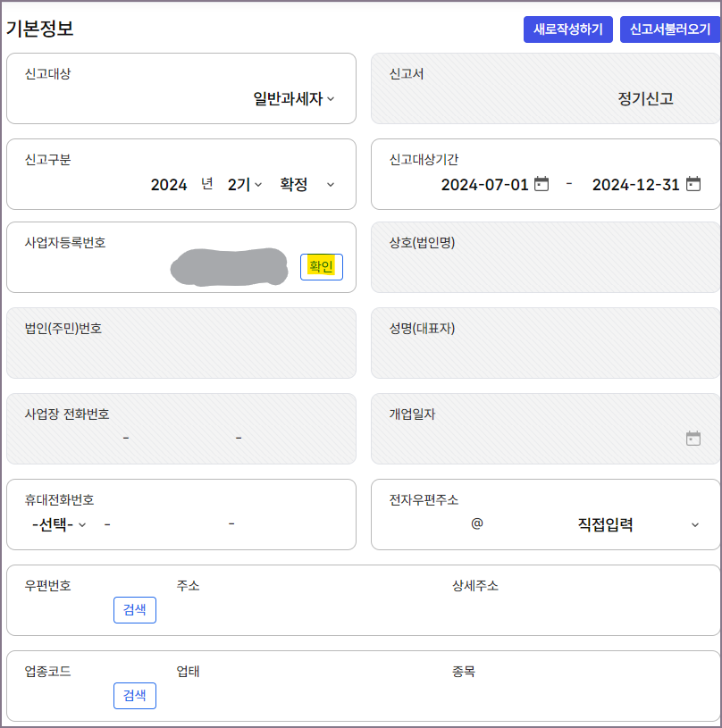Viewport: 722px width, 728px height.
Task: Open the -선택- phone prefix dropdown
Action: point(56,524)
